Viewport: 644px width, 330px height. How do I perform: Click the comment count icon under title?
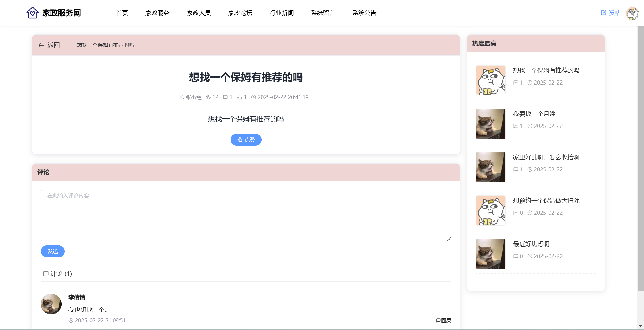225,97
